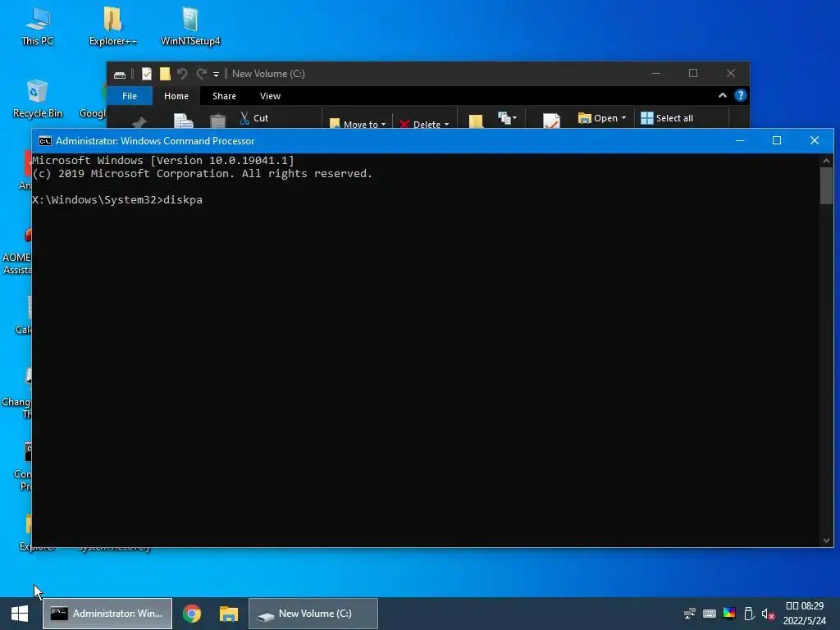The image size is (840, 630).
Task: Click the Properties checkmark icon in quick access toolbar
Action: (146, 74)
